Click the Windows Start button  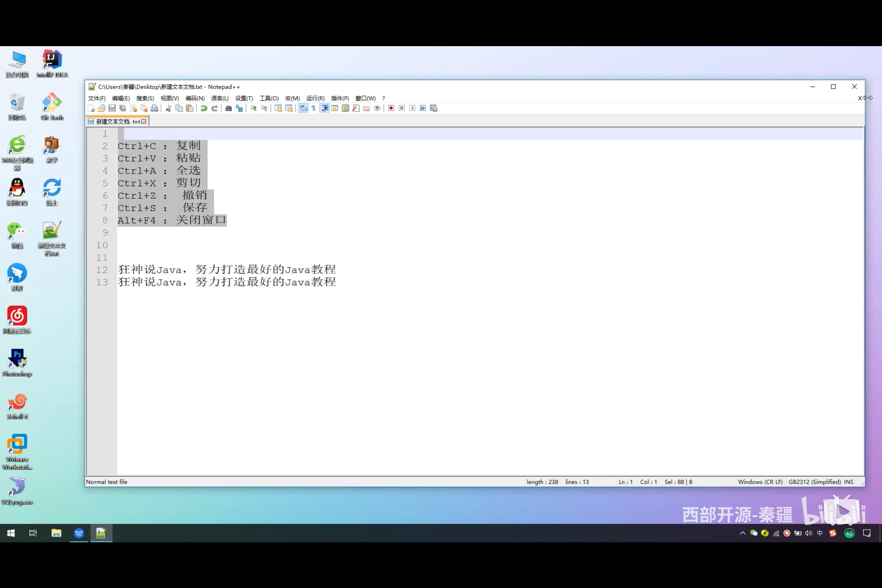pos(11,533)
